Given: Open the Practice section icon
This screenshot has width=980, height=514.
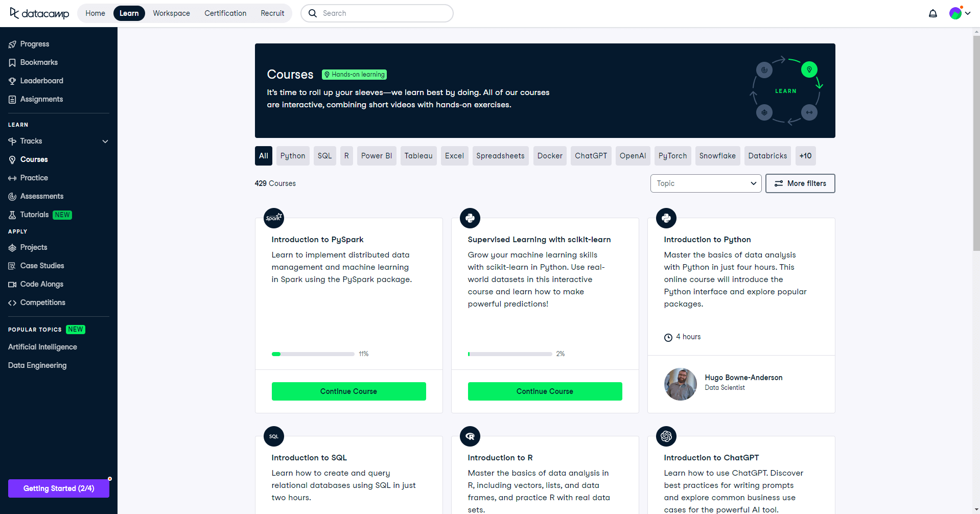Looking at the screenshot, I should point(12,178).
